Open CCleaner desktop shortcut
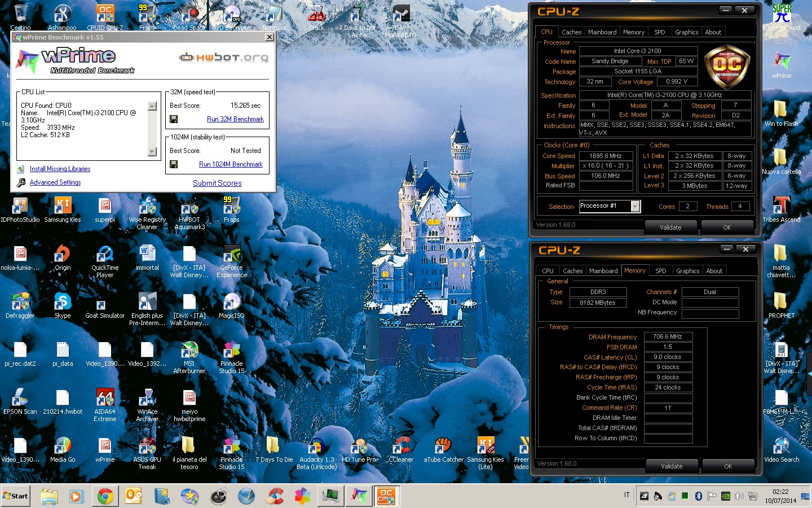Viewport: 812px width, 508px height. (401, 449)
